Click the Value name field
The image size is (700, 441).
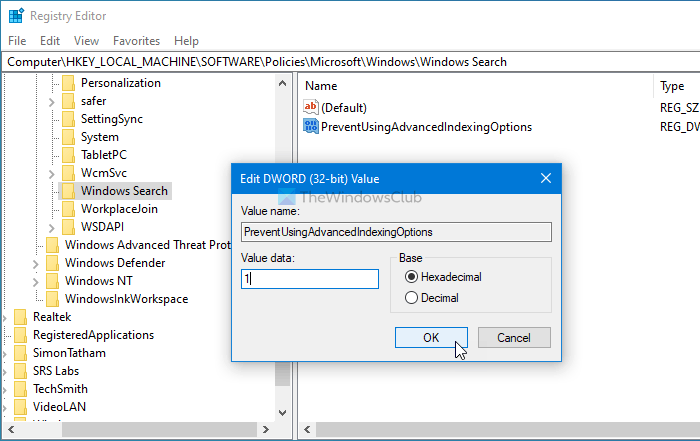point(396,232)
